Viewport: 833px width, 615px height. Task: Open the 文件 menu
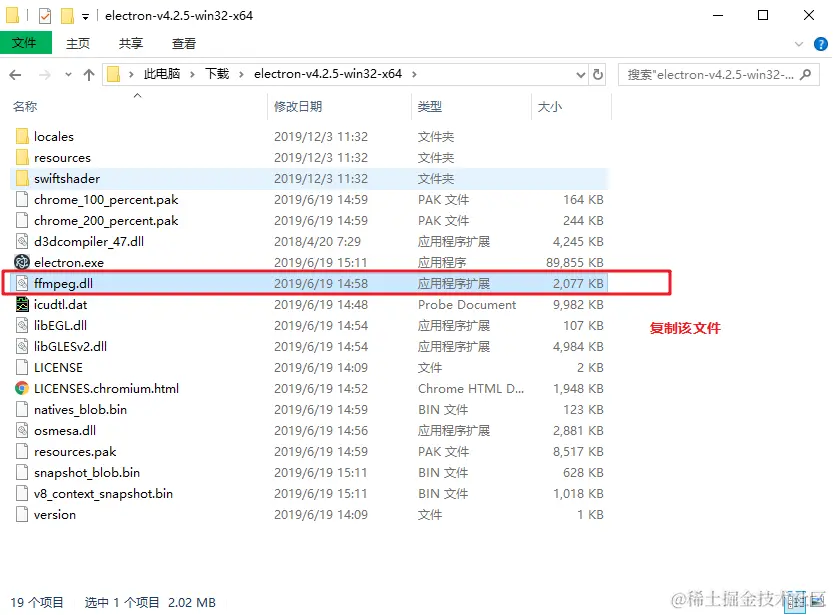click(x=26, y=43)
